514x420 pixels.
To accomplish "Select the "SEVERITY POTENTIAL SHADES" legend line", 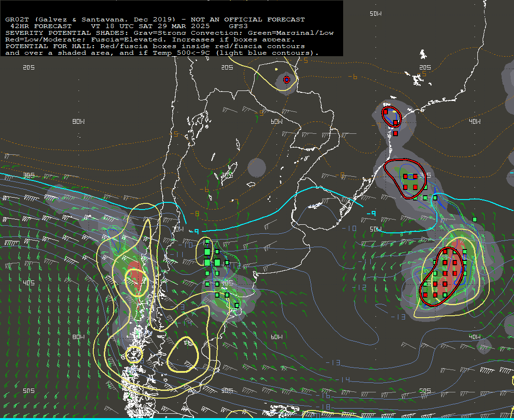I will (x=169, y=33).
